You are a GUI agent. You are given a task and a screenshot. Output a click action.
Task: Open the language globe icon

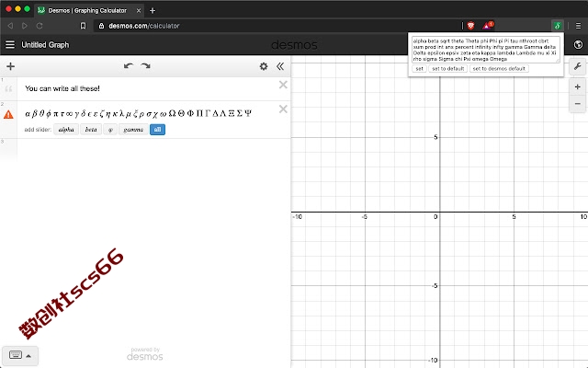[x=578, y=45]
